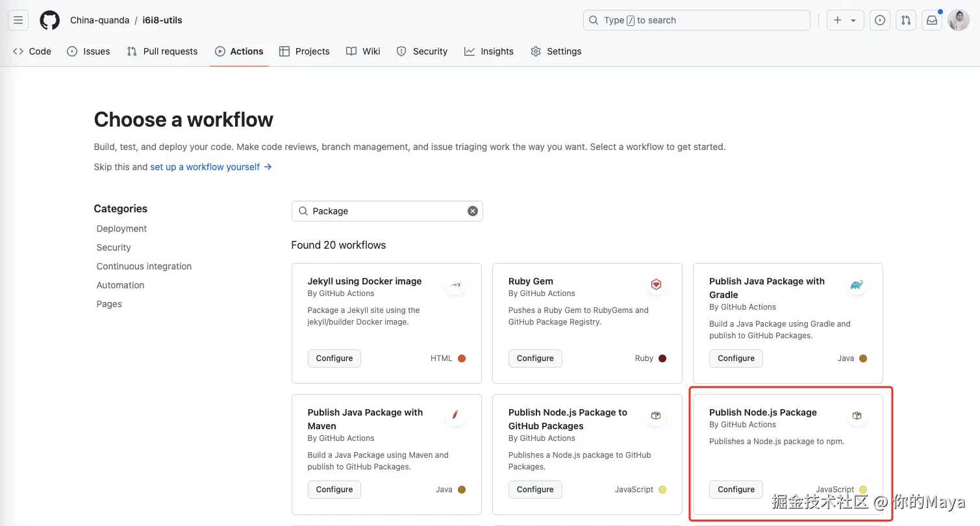This screenshot has width=980, height=526.
Task: Select the Deployment category
Action: click(x=121, y=229)
